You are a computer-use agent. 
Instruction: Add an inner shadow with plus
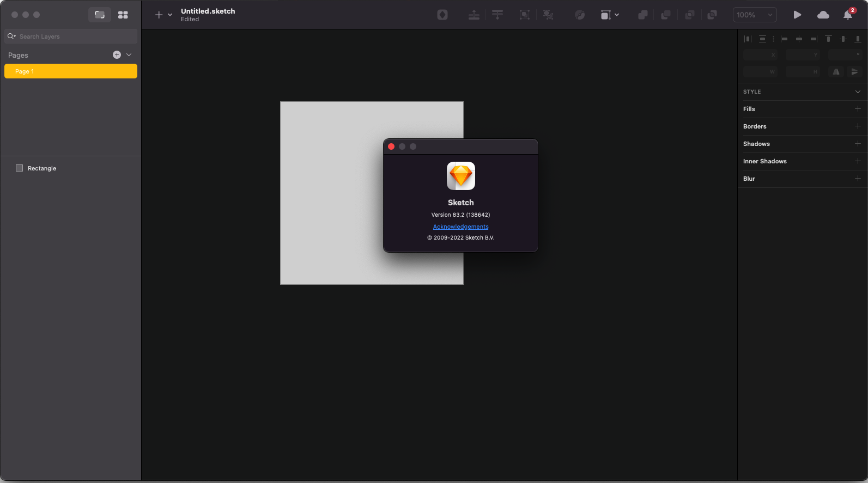point(858,161)
